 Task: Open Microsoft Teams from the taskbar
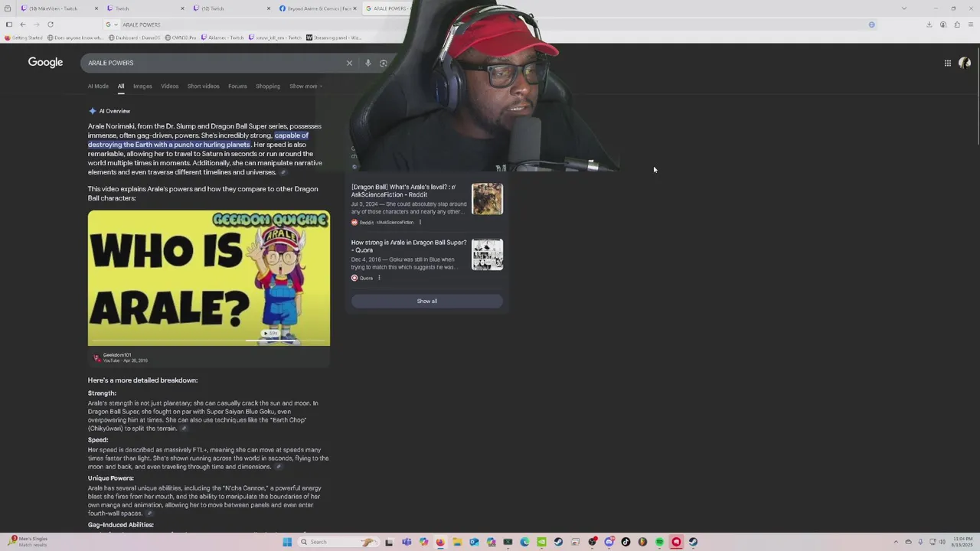[407, 542]
